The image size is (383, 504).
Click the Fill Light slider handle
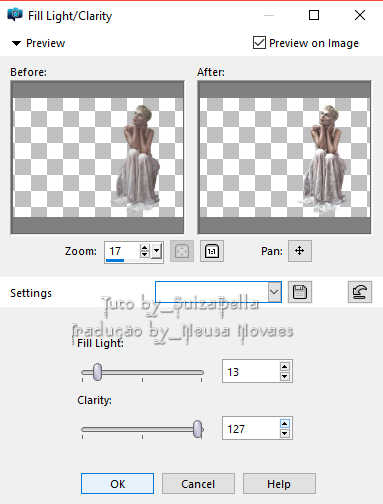pos(97,372)
